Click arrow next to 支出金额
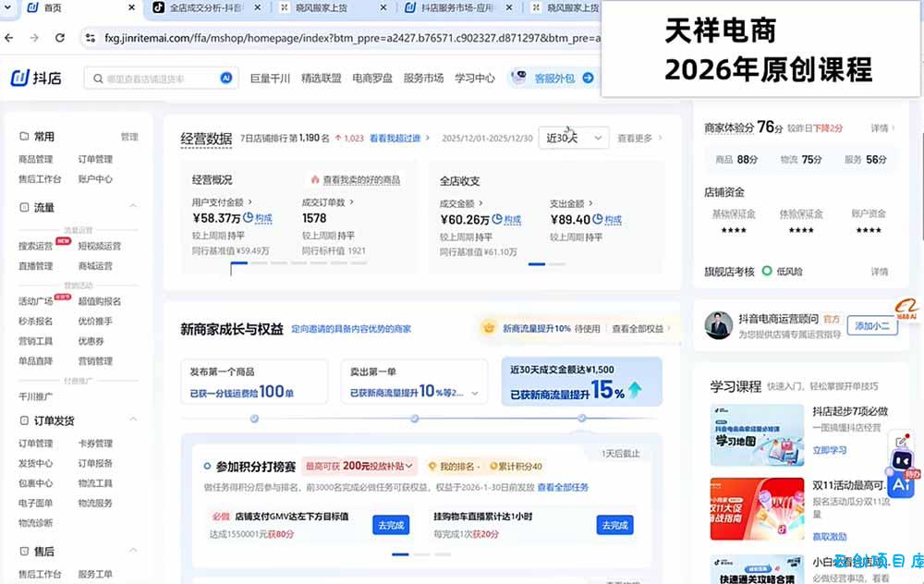This screenshot has height=584, width=924. [590, 203]
